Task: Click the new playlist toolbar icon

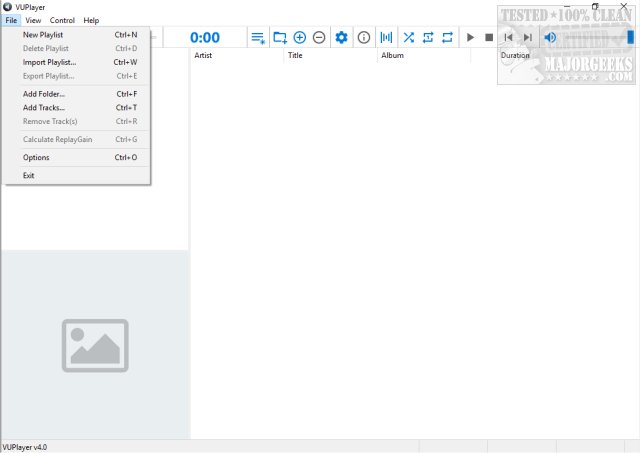Action: click(258, 38)
